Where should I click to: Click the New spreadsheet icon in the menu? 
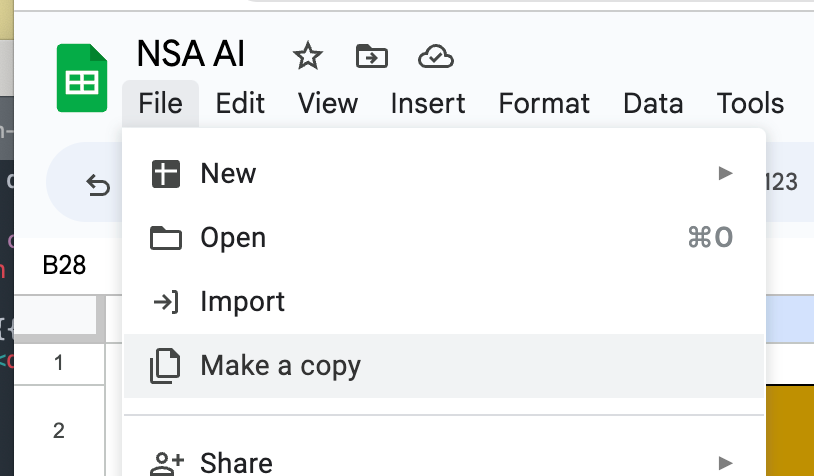(166, 173)
